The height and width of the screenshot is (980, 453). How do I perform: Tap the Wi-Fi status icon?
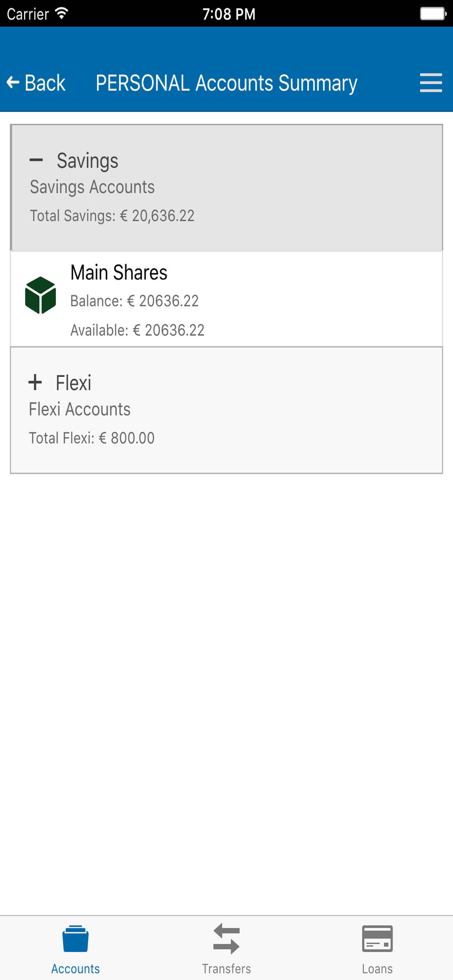click(x=61, y=13)
